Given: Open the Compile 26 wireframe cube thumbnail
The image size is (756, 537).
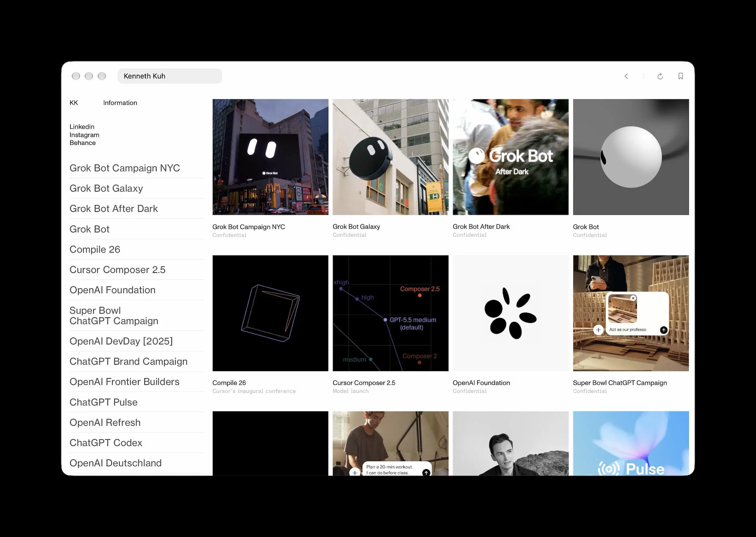Looking at the screenshot, I should tap(270, 313).
